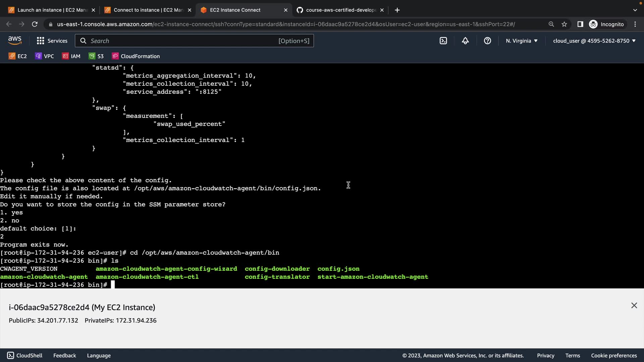Click the help question mark icon
The height and width of the screenshot is (362, 644).
click(x=487, y=41)
